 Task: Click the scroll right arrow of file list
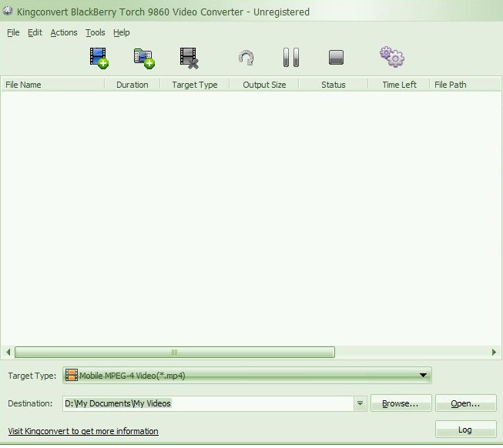[x=494, y=353]
